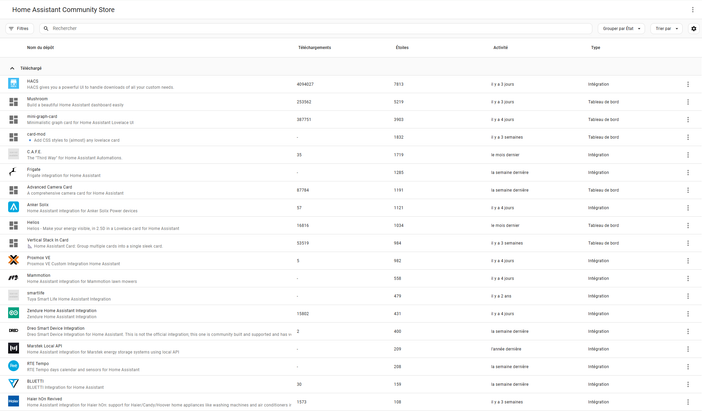Open the three-dot menu for card-mod row
The width and height of the screenshot is (702, 411).
688,137
